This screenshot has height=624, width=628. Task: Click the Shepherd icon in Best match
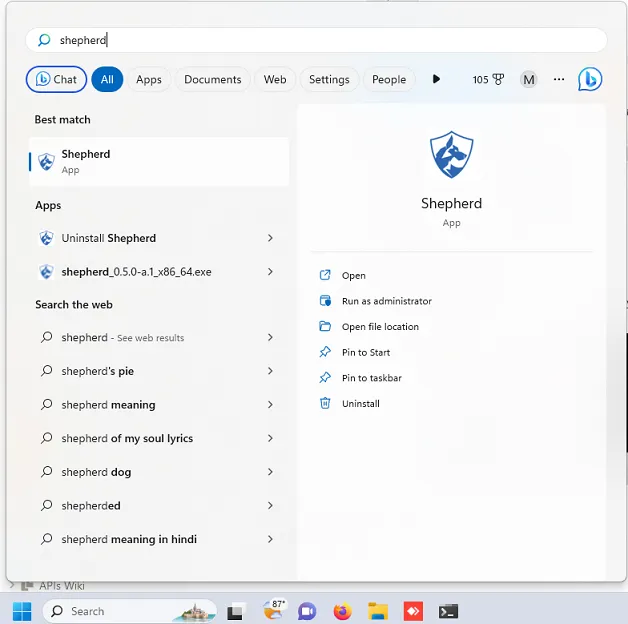pyautogui.click(x=46, y=162)
